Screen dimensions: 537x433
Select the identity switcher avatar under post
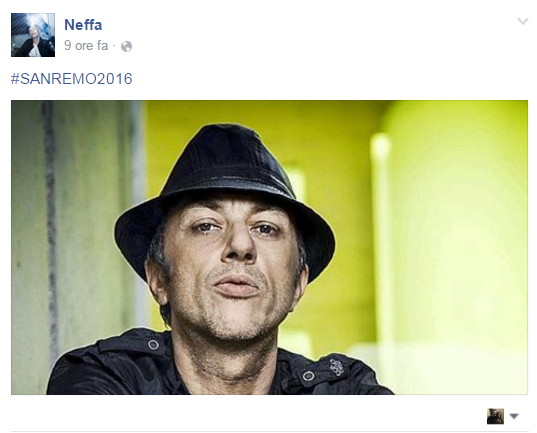(495, 416)
